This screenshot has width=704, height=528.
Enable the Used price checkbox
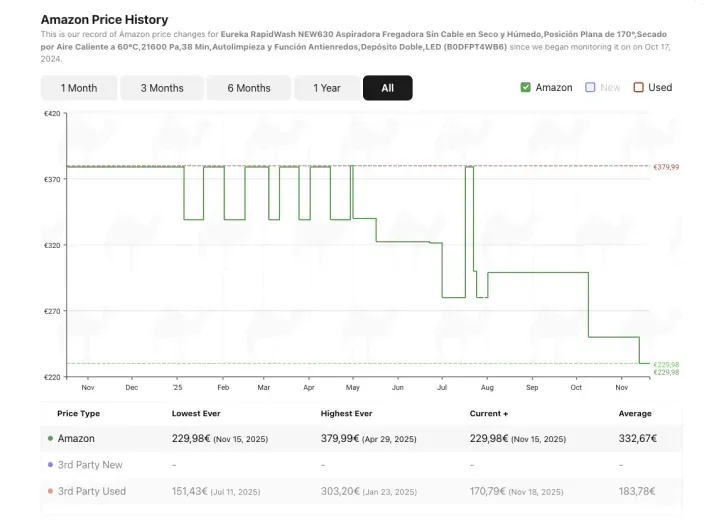(638, 87)
